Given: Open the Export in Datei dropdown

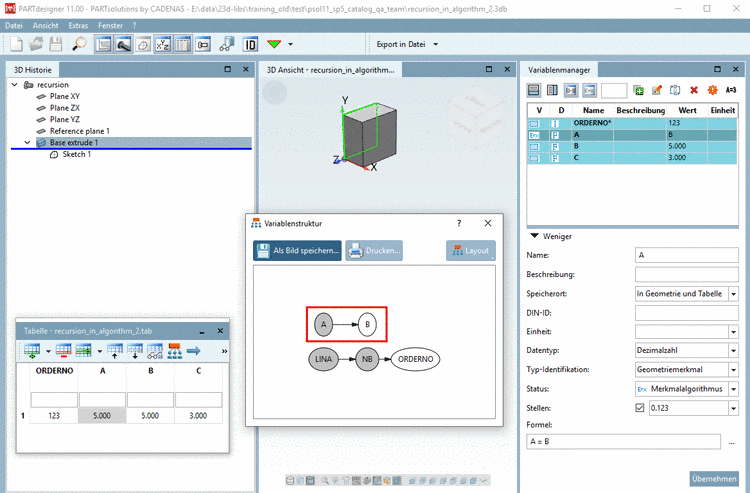Looking at the screenshot, I should tap(407, 44).
